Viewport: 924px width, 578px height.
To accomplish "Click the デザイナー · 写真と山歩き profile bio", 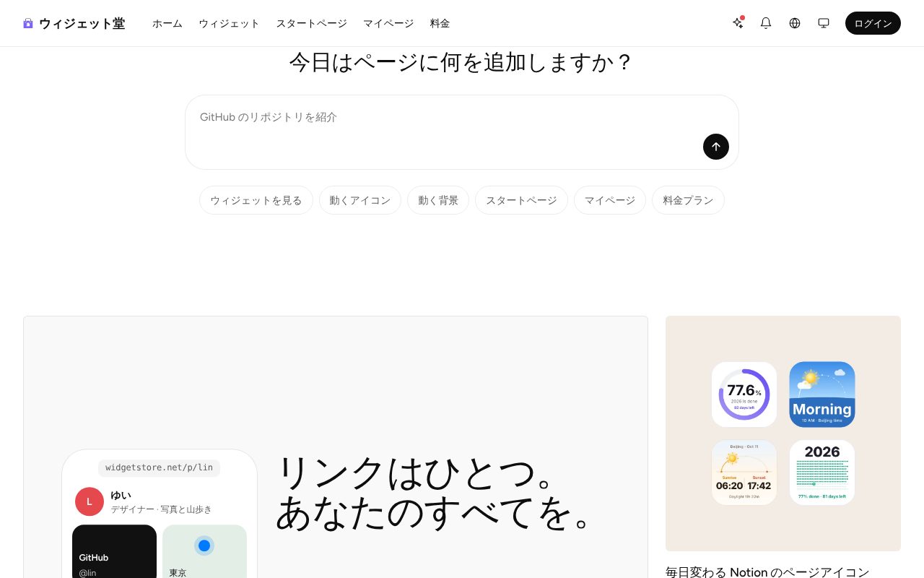I will (x=161, y=509).
